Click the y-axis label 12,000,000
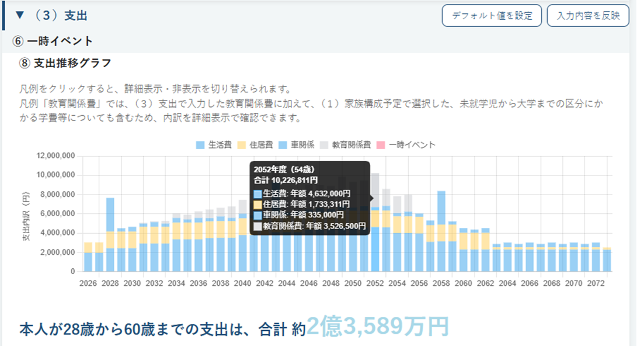This screenshot has width=644, height=346. [x=56, y=155]
